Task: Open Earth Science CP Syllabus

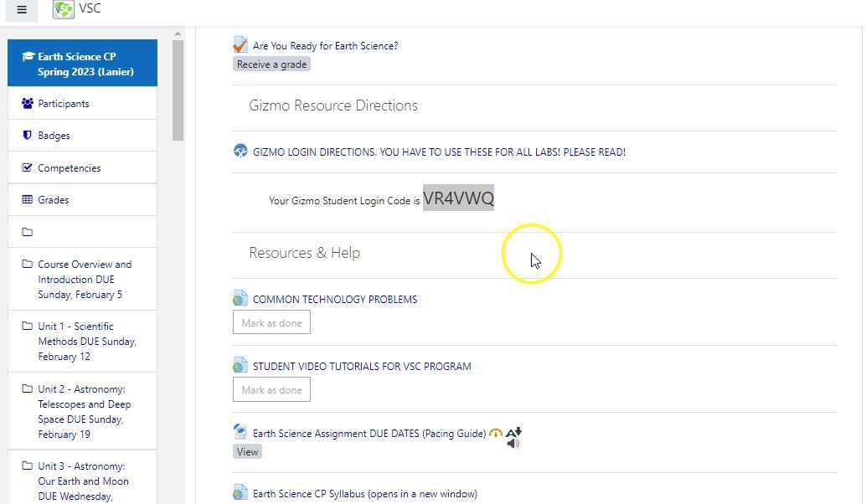Action: click(x=363, y=493)
